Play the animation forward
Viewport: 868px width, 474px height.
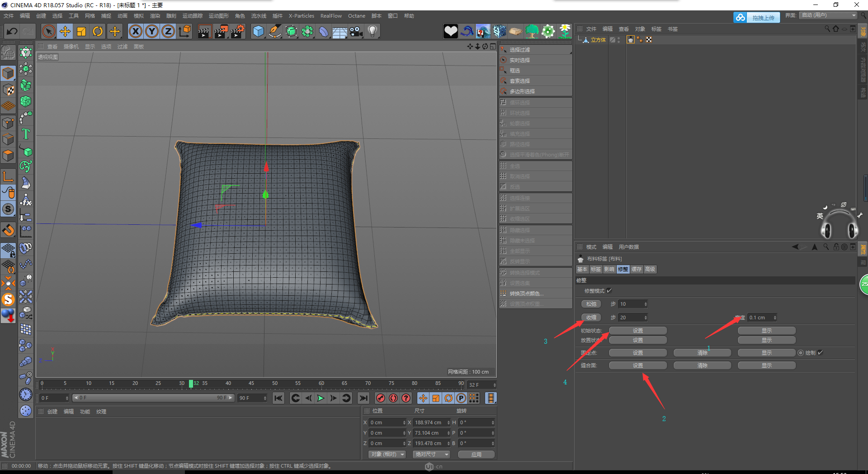321,398
